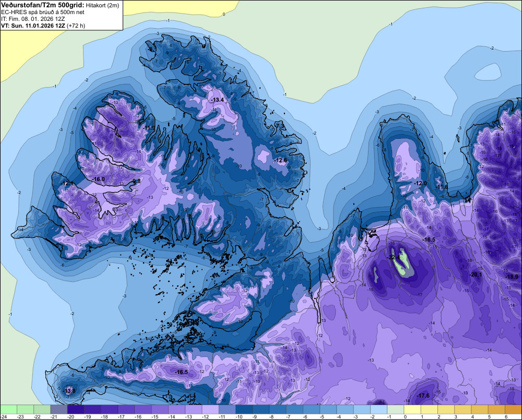Click the bold 12.1 label on the west coast
Screen dimensions: 522x420
[x=67, y=183]
